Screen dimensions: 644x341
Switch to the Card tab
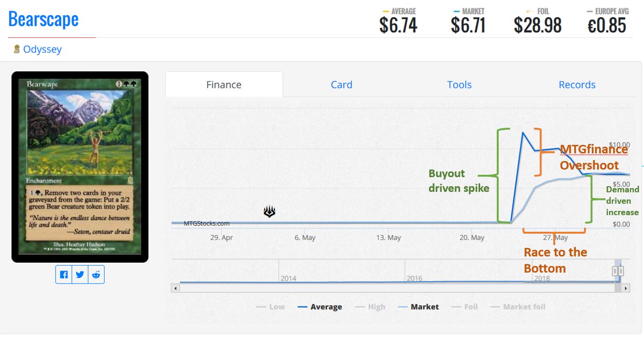341,85
